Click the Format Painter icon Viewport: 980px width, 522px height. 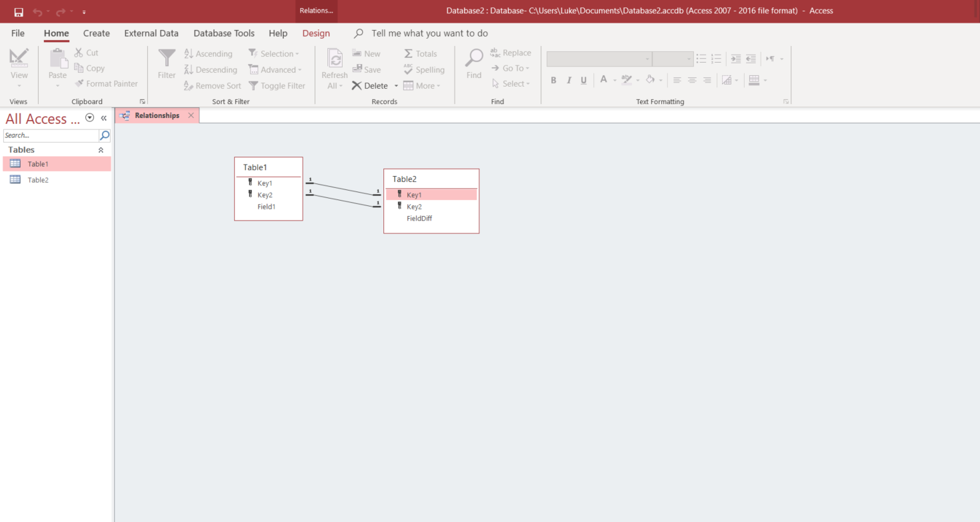coord(79,84)
